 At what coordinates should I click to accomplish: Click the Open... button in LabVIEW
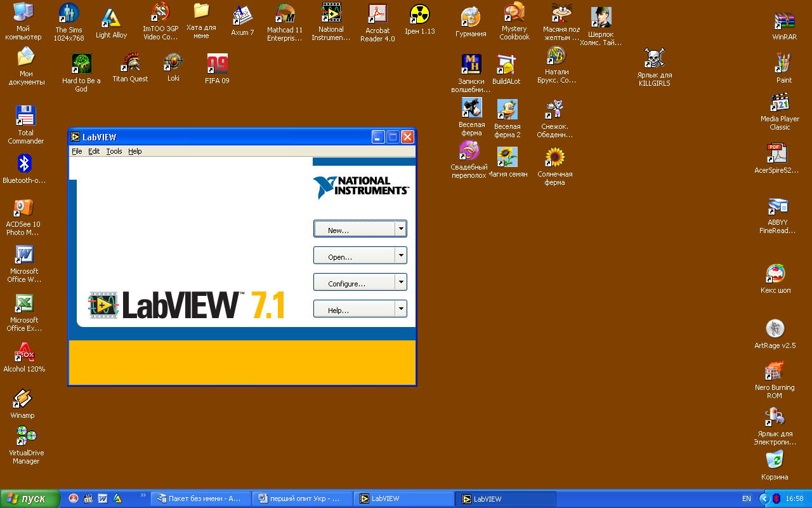[x=354, y=255]
